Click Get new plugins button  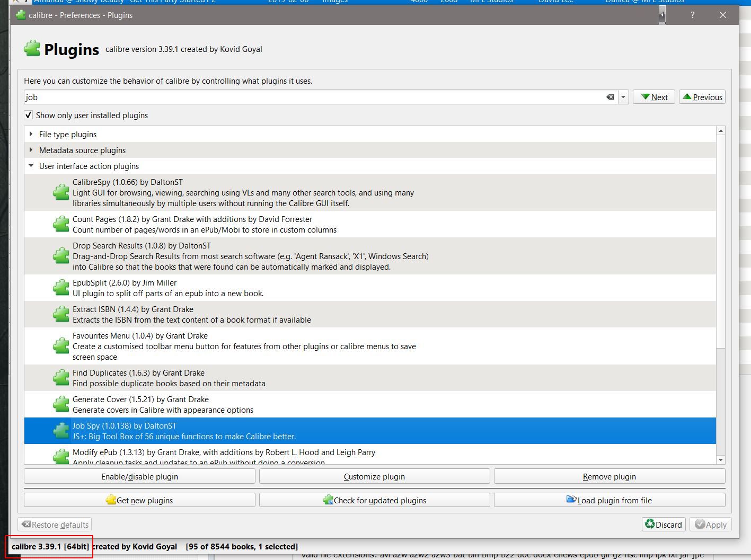[139, 500]
